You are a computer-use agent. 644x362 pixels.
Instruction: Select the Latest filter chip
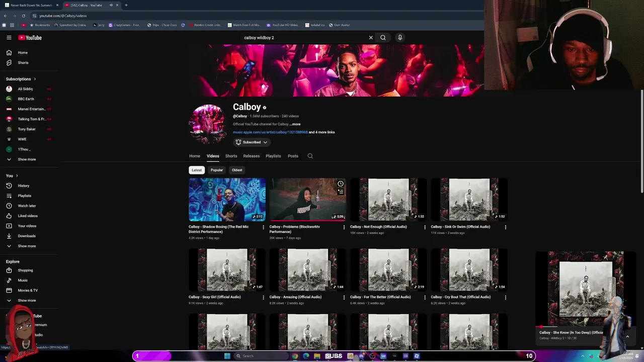(197, 170)
